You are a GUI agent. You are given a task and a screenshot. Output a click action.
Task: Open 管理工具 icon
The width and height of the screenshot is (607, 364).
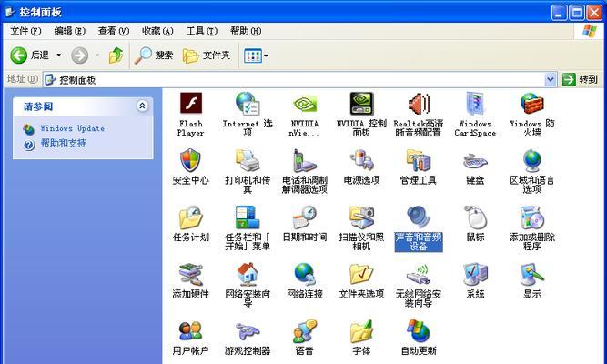[419, 160]
